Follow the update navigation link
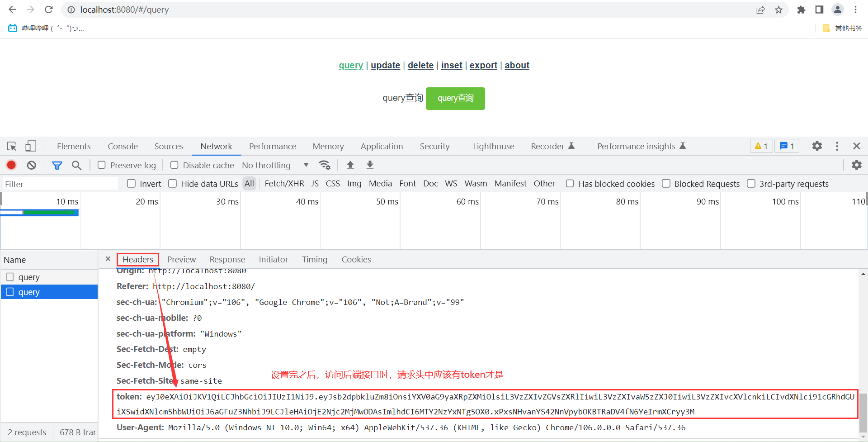 385,65
